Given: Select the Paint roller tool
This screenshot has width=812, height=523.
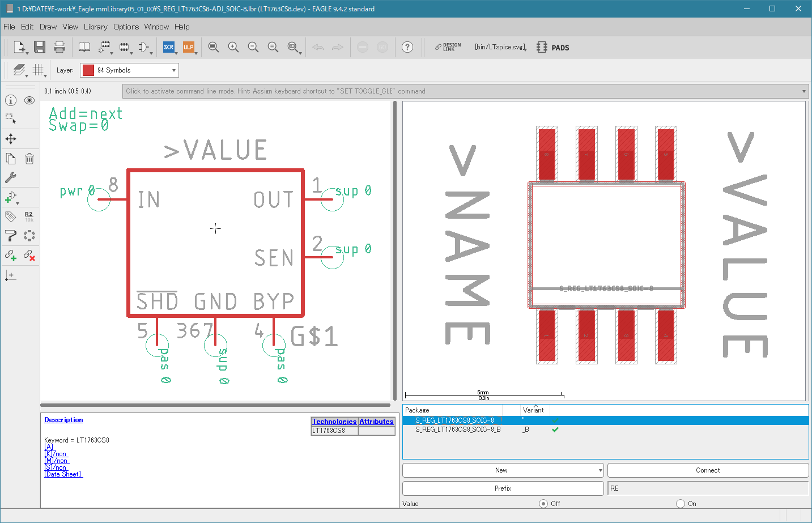Looking at the screenshot, I should pyautogui.click(x=11, y=236).
